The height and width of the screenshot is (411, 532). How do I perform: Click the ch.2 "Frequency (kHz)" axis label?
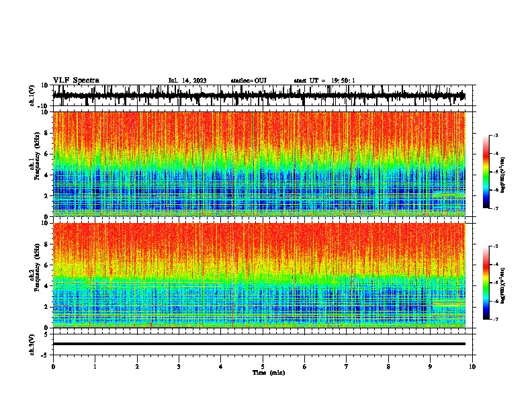tap(37, 267)
